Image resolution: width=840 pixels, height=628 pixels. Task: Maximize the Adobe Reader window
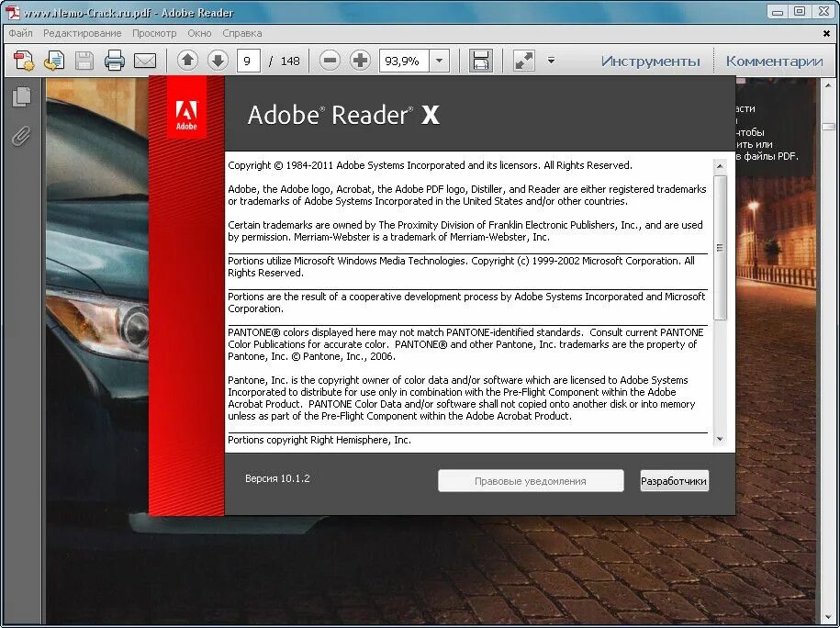[800, 11]
